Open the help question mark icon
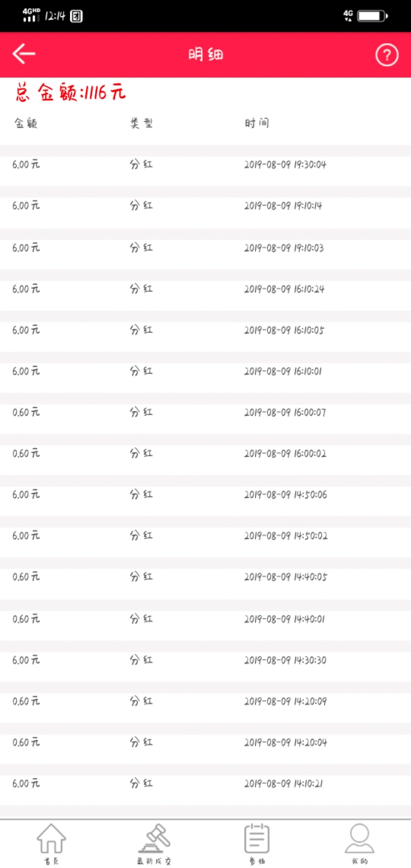Viewport: 411px width, 868px height. 387,55
